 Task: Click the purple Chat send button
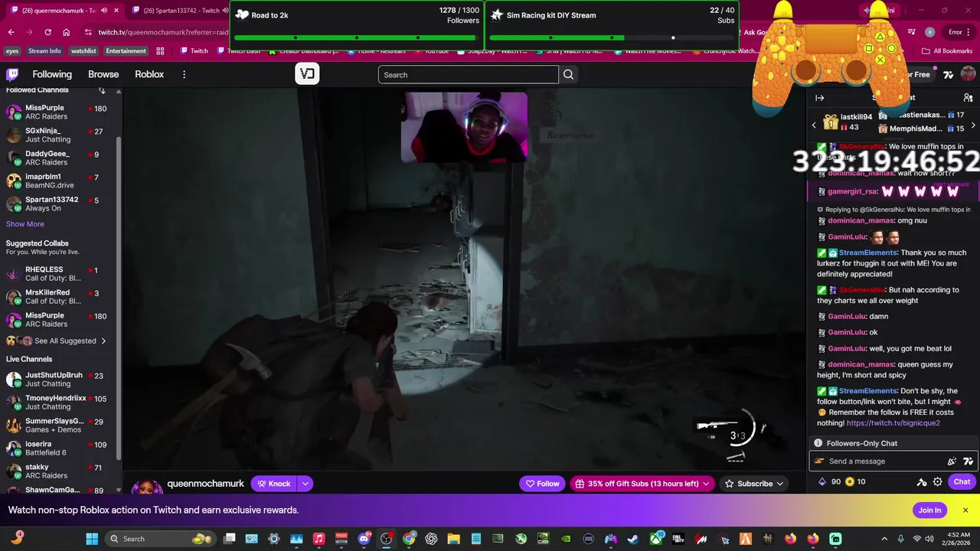(x=962, y=482)
